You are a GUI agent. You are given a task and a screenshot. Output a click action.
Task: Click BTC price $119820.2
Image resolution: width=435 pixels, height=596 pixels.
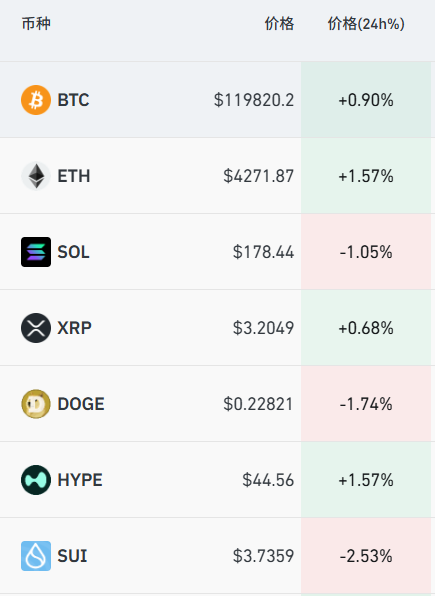point(254,100)
